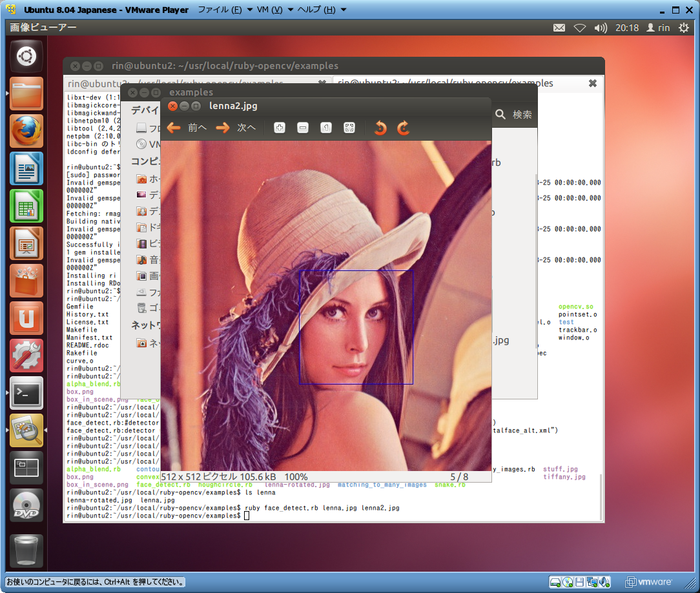This screenshot has height=593, width=700.
Task: Expand the ファイル menu dropdown arrow
Action: (x=249, y=10)
